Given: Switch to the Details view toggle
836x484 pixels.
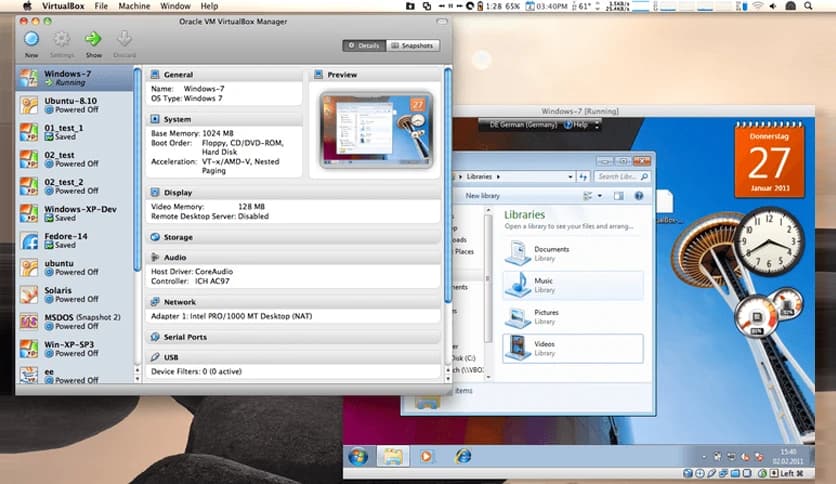Looking at the screenshot, I should [364, 46].
